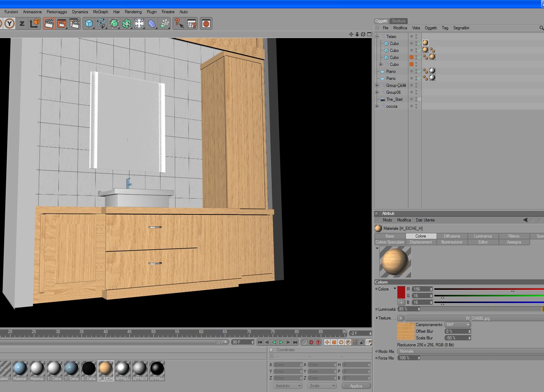This screenshot has width=544, height=392.
Task: Open the MoGraph menu
Action: (100, 12)
